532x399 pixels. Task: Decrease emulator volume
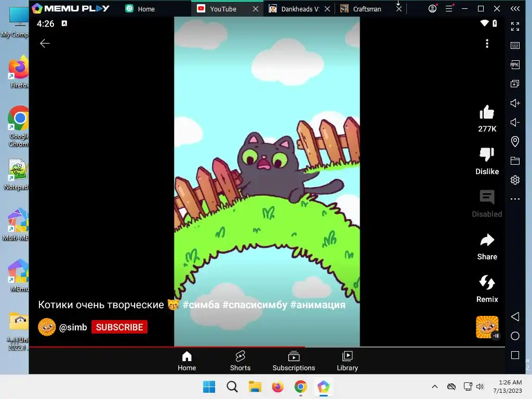pyautogui.click(x=515, y=123)
